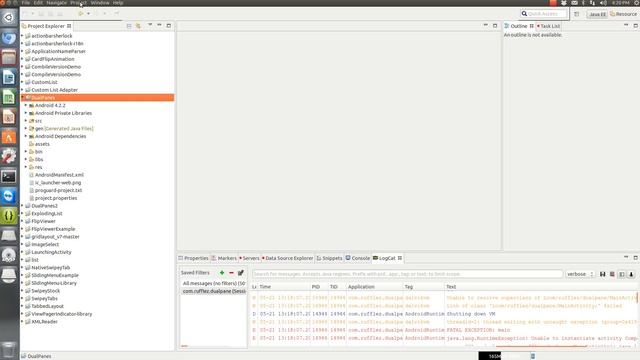Select the 'Shutting down VM' log row
The width and height of the screenshot is (640, 360).
coord(444,314)
